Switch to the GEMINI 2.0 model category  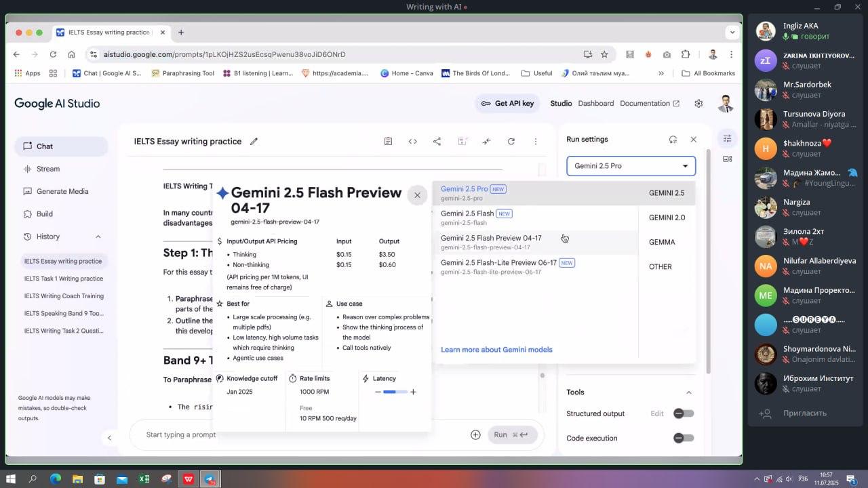667,218
